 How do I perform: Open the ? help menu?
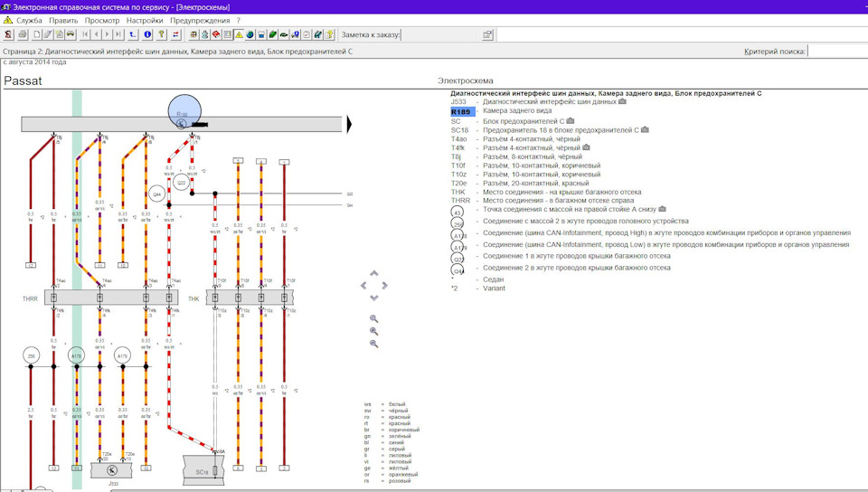tap(239, 21)
